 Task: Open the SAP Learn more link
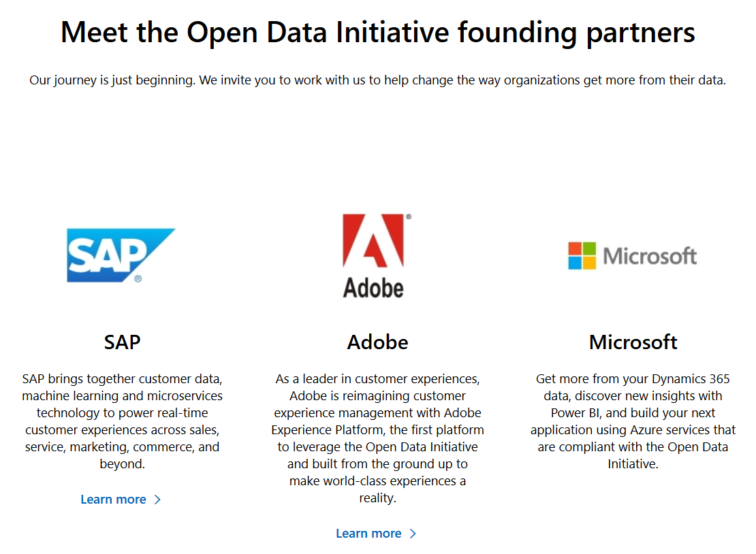(114, 499)
